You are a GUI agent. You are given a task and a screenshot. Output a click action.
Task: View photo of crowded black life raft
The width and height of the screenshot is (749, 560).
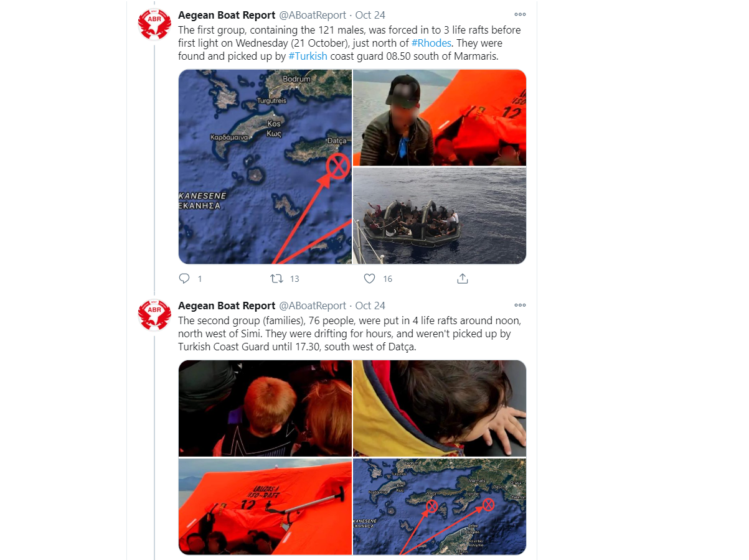click(x=440, y=216)
